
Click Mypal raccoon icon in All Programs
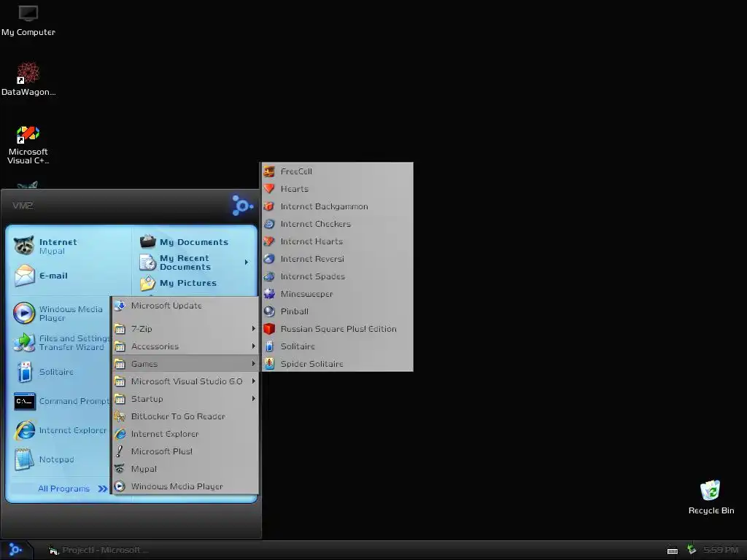tap(120, 469)
